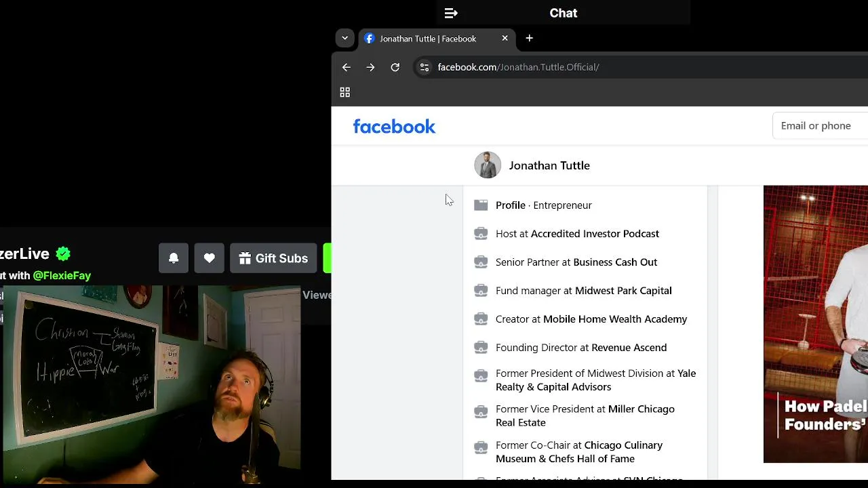Click the Facebook logo

pyautogui.click(x=394, y=127)
